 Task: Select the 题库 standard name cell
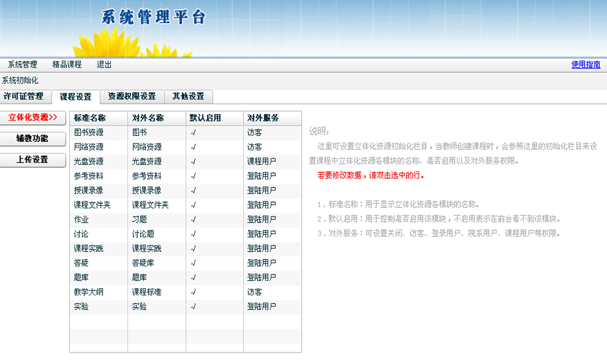(x=81, y=278)
